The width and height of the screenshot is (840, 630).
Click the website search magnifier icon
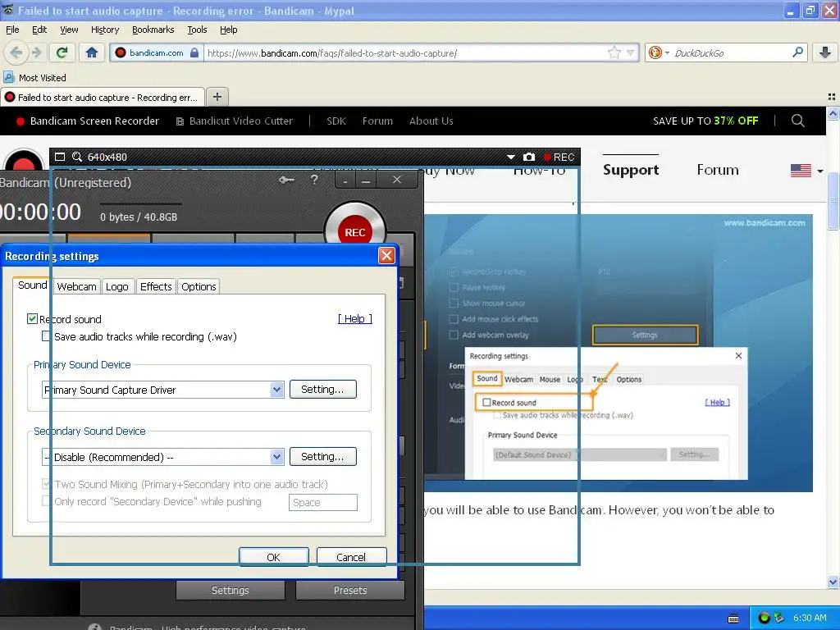pyautogui.click(x=797, y=121)
